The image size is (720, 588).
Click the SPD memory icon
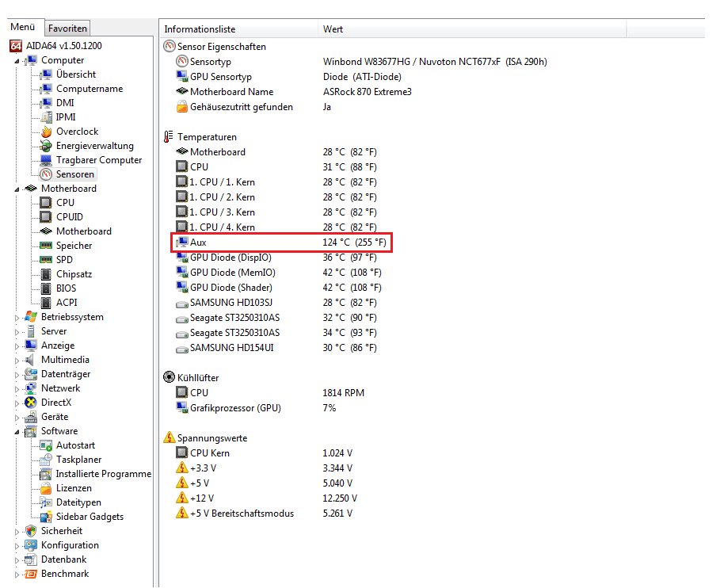coord(46,260)
